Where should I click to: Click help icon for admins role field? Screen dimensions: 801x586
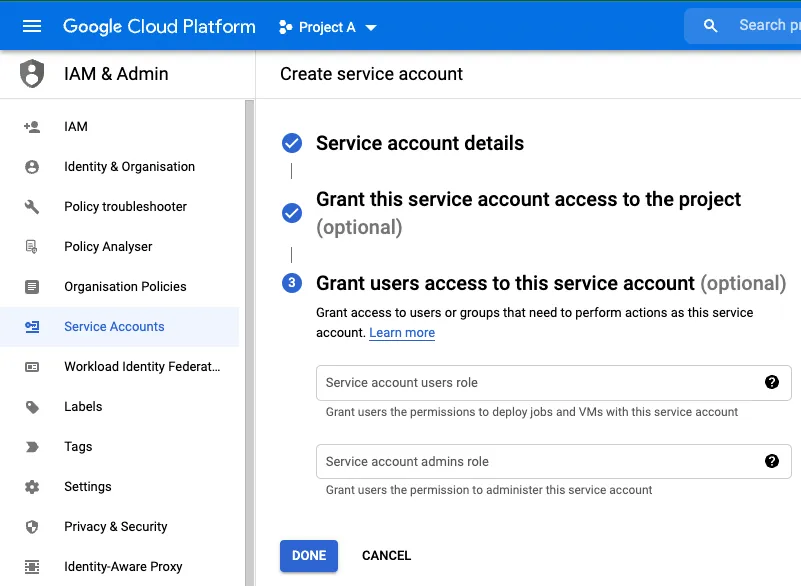772,461
